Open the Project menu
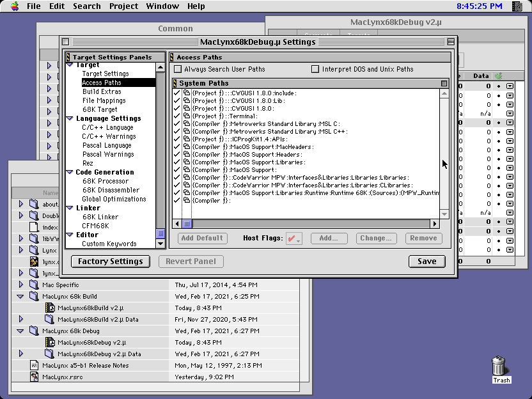Image resolution: width=532 pixels, height=399 pixels. (x=123, y=6)
